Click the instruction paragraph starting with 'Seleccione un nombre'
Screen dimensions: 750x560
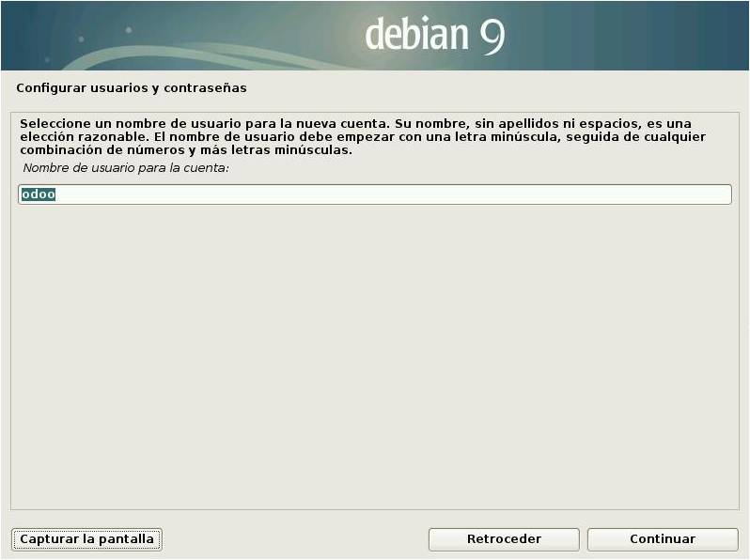(x=363, y=137)
